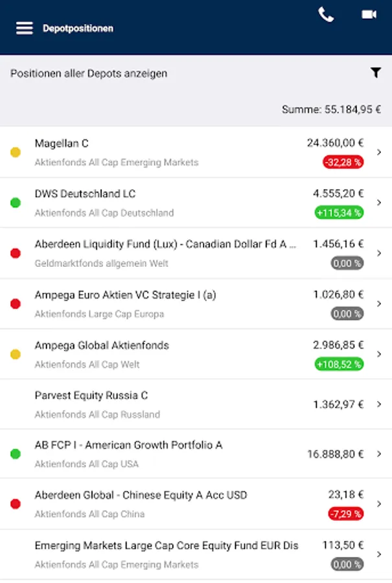Open Aberdeen Liquidity Fund (Lux) position
The height and width of the screenshot is (583, 392).
166,244
